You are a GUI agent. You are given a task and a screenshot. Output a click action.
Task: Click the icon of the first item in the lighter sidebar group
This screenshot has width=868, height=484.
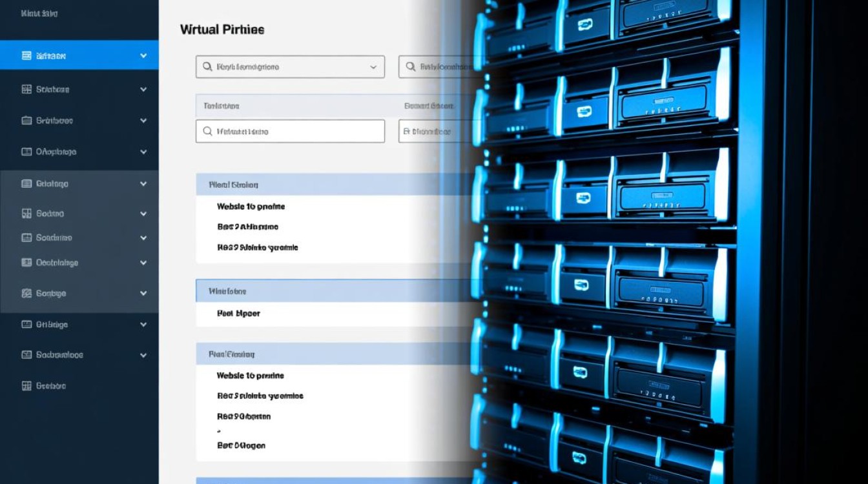pos(26,184)
